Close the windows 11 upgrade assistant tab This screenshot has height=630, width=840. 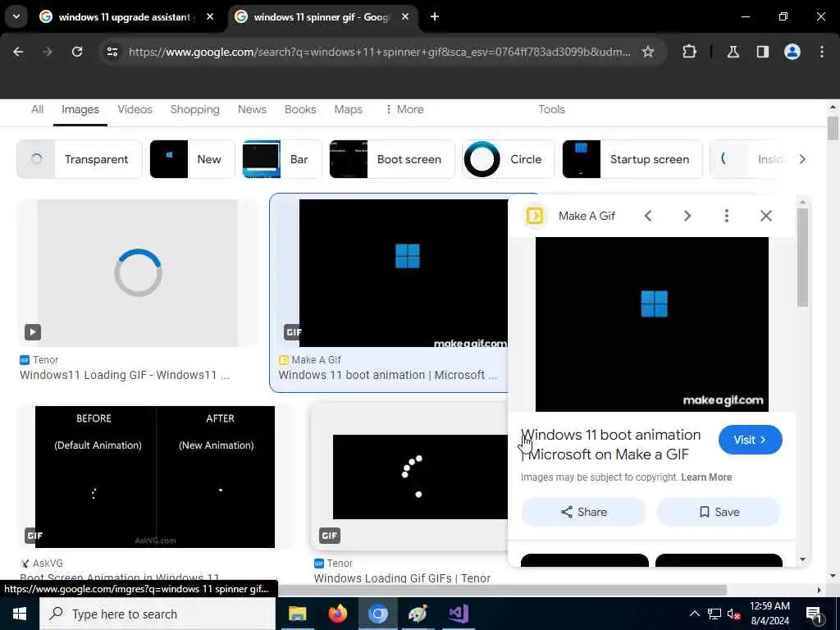[x=210, y=17]
